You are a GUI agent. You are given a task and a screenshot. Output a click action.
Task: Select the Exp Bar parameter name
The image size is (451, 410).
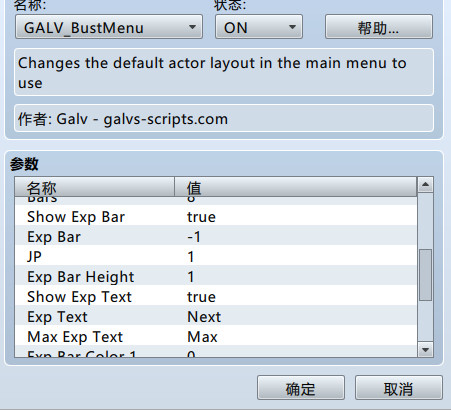(x=54, y=237)
